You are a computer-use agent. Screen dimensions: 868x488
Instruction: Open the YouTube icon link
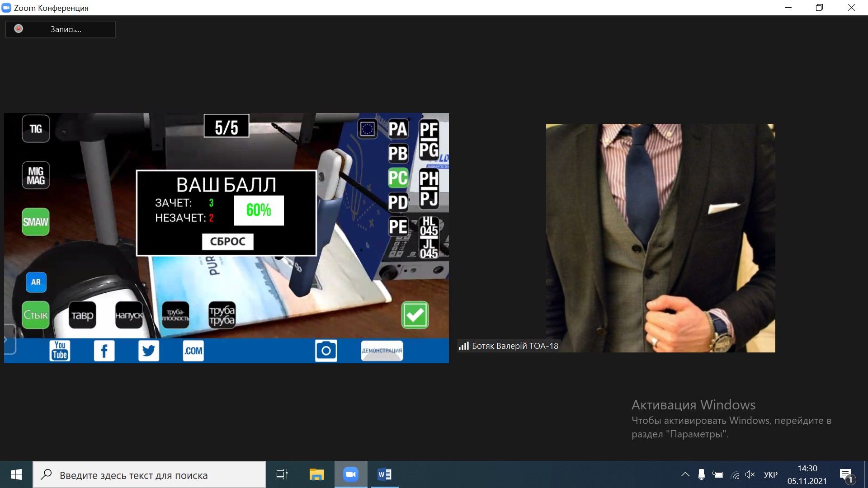(x=60, y=351)
